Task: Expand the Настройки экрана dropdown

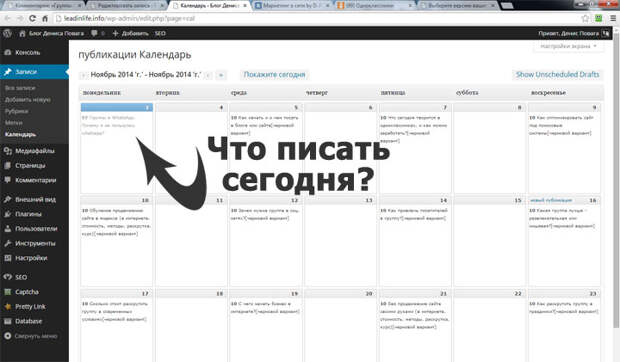Action: tap(568, 46)
